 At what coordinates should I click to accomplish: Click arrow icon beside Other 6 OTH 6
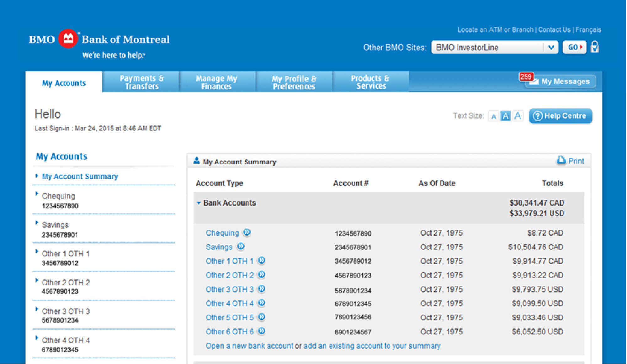point(262,331)
